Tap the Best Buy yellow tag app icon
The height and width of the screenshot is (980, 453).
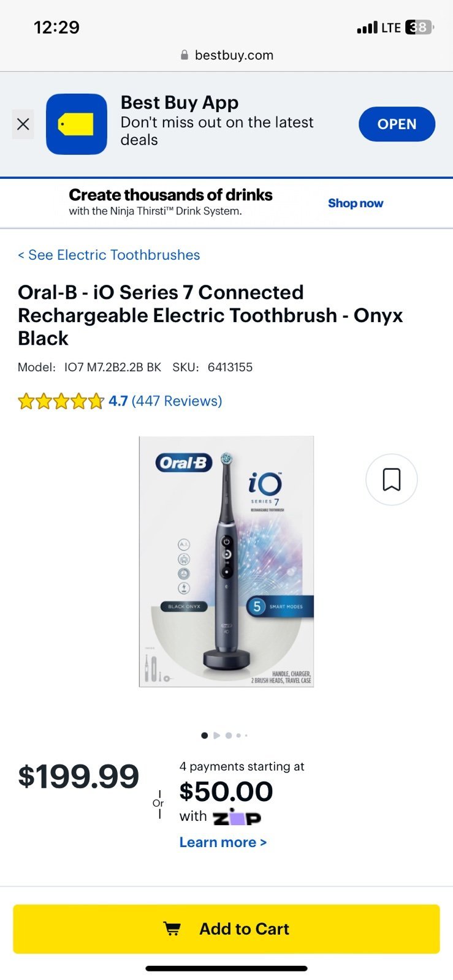click(x=77, y=124)
